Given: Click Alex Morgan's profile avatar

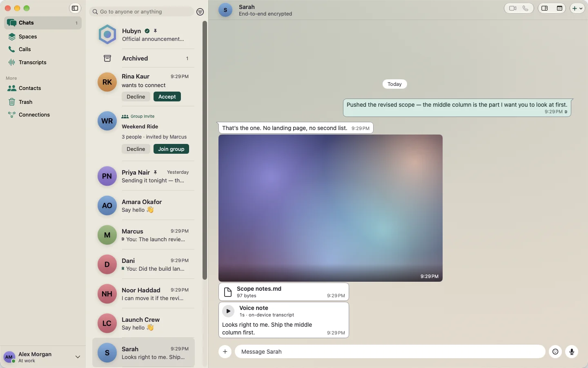Looking at the screenshot, I should 9,357.
